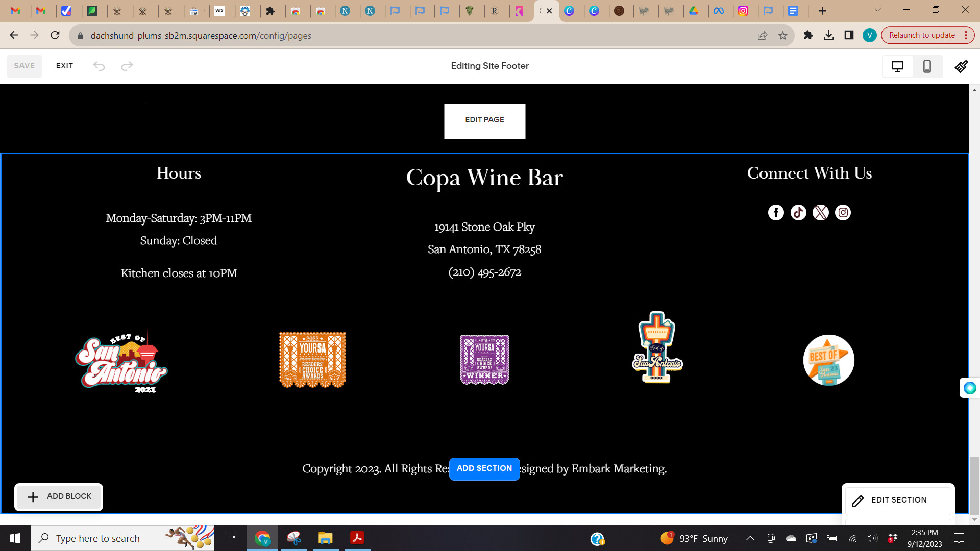
Task: Switch to the Wix tab
Action: 219,11
